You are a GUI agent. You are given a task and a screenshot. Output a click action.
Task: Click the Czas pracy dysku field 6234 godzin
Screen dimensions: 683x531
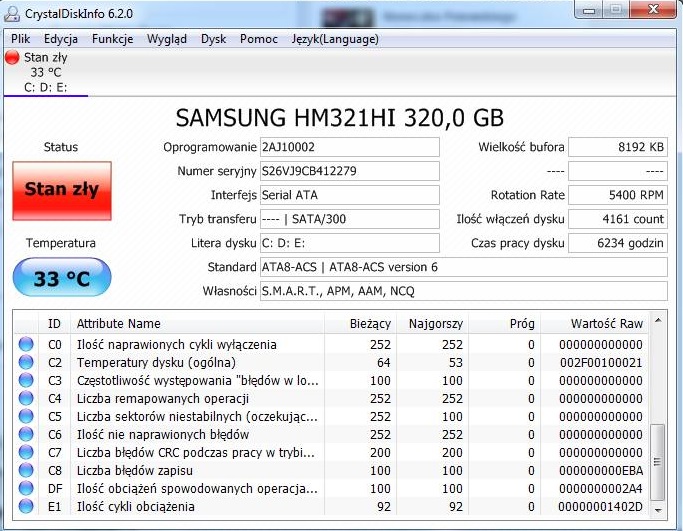pyautogui.click(x=618, y=243)
